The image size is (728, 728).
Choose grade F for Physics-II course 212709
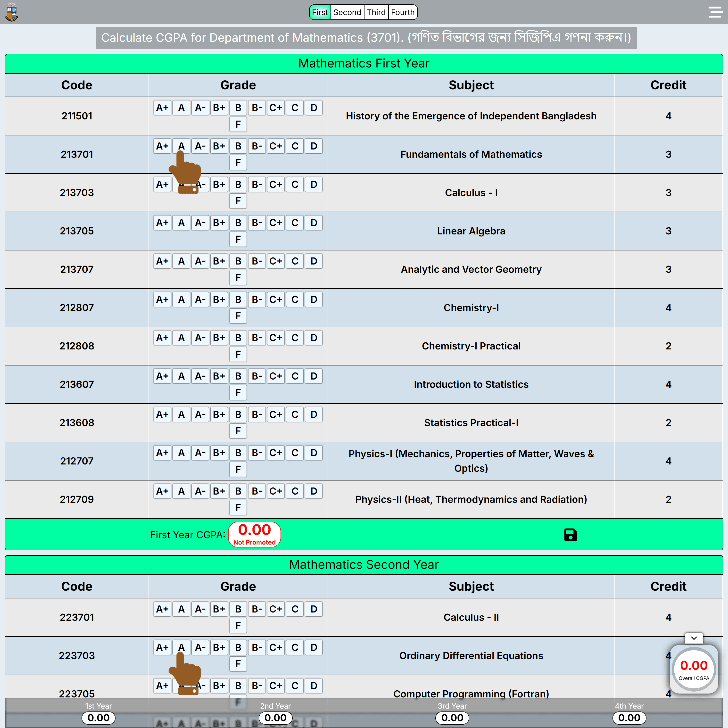pyautogui.click(x=238, y=508)
